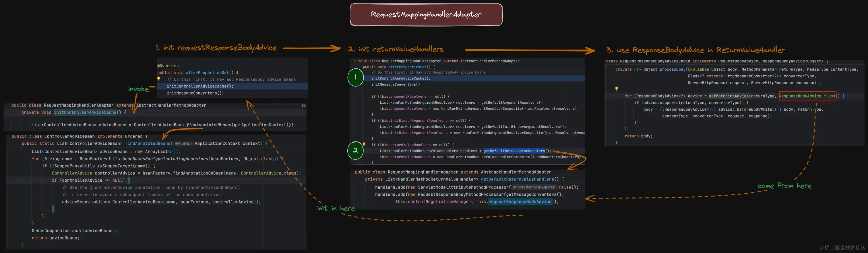868x253 pixels.
Task: Click the lightbulb beside the returnValueHandlers null check
Action: click(x=364, y=145)
